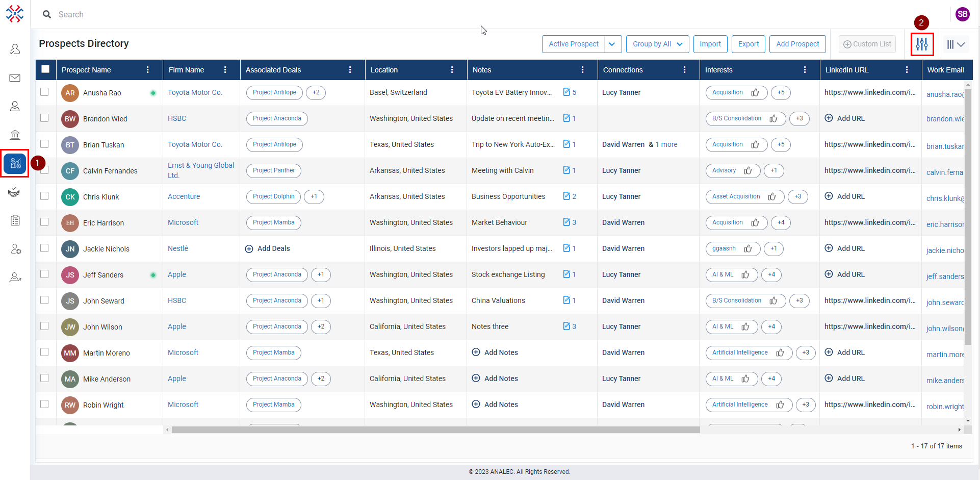Open Prospect Name column menu dots

point(148,70)
